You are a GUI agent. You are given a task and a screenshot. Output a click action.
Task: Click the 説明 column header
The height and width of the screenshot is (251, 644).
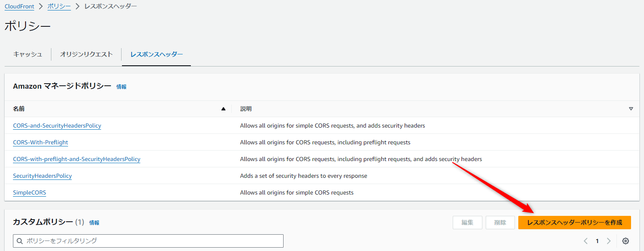click(246, 109)
